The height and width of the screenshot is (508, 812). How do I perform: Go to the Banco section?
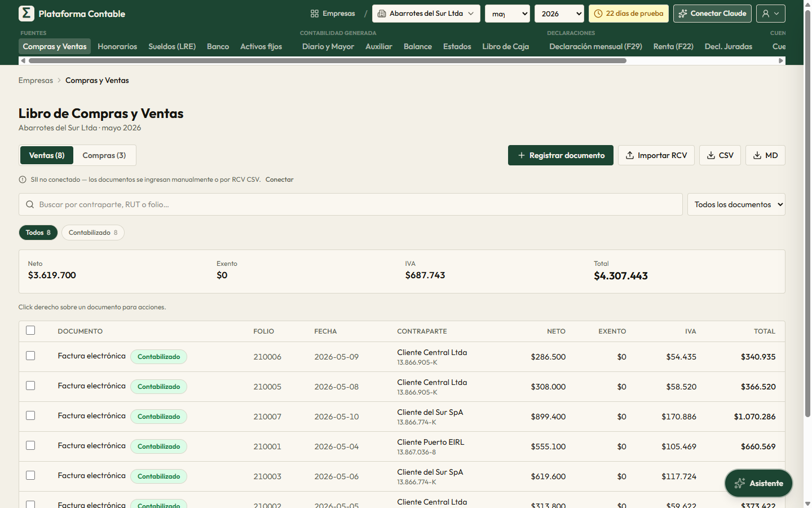pyautogui.click(x=218, y=46)
